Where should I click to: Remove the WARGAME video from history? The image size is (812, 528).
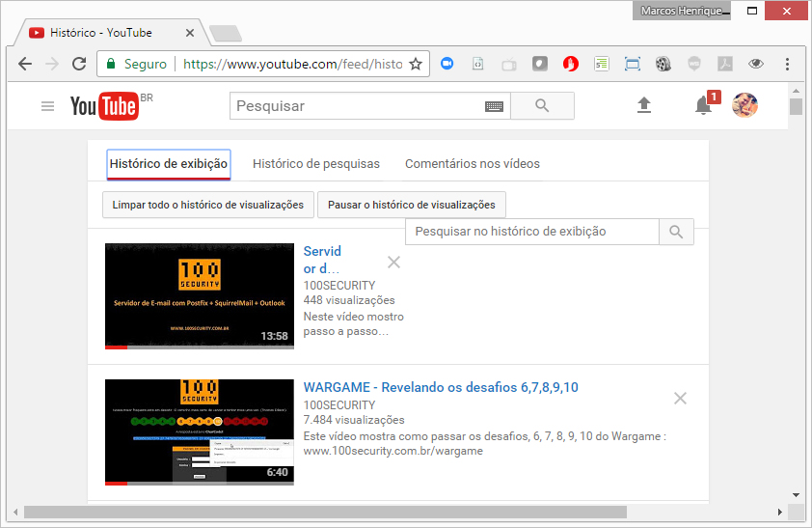[680, 398]
